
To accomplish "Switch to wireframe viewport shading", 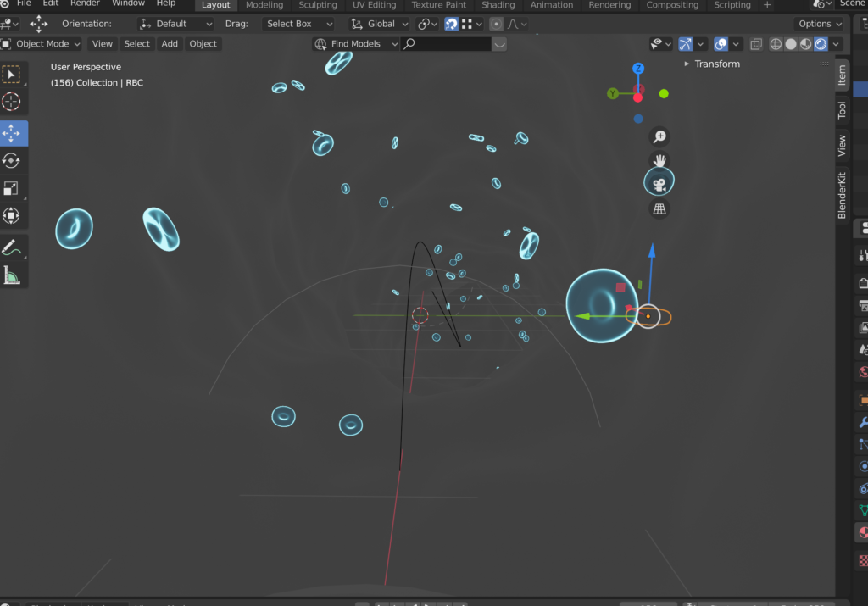I will [x=776, y=44].
